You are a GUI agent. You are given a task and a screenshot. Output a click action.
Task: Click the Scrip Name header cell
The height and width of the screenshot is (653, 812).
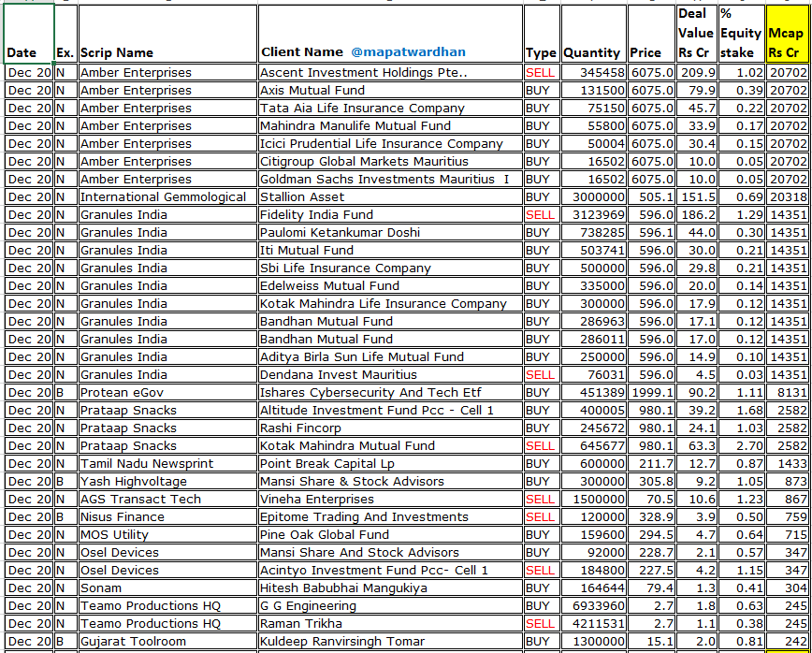tap(167, 34)
